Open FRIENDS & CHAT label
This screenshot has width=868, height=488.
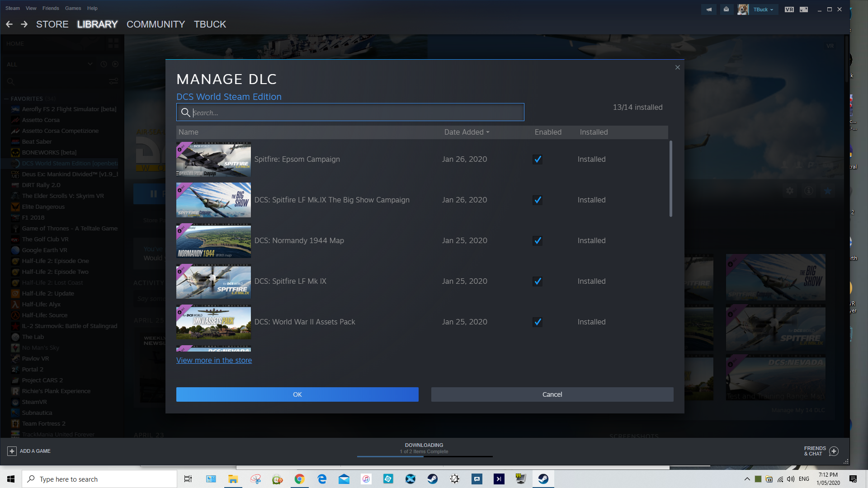pos(815,451)
